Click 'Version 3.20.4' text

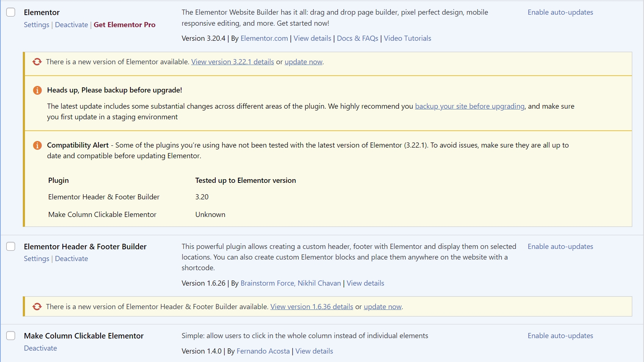203,39
